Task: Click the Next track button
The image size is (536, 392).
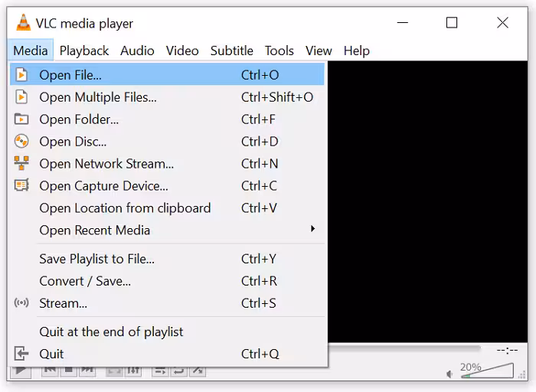Action: [x=87, y=371]
